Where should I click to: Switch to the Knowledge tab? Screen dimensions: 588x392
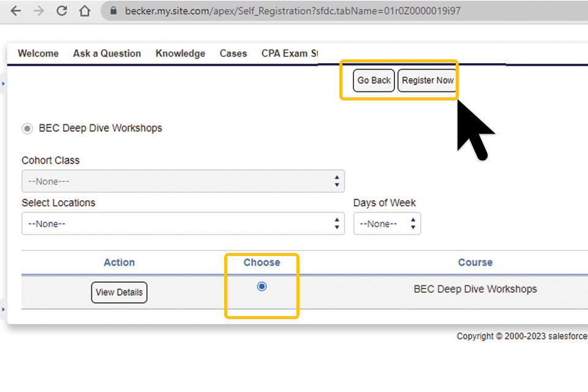(x=180, y=53)
